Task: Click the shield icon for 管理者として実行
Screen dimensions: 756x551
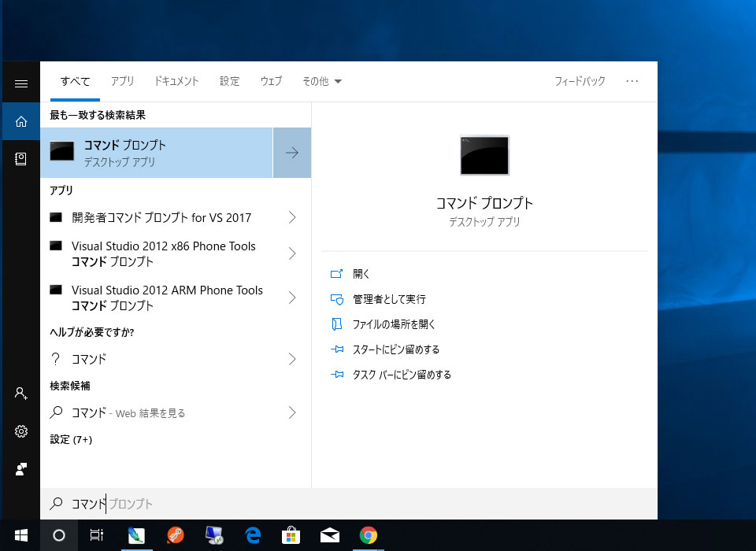Action: click(336, 299)
